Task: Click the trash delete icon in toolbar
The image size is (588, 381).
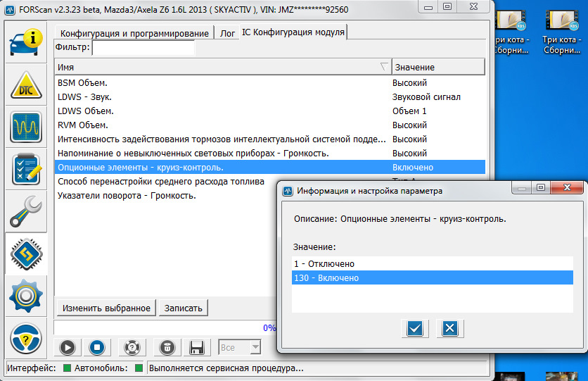Action: [167, 348]
